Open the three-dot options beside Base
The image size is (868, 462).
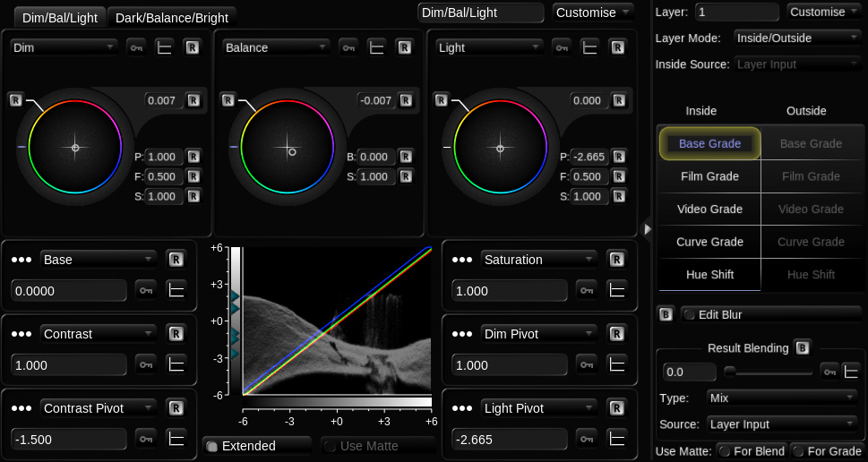(21, 260)
